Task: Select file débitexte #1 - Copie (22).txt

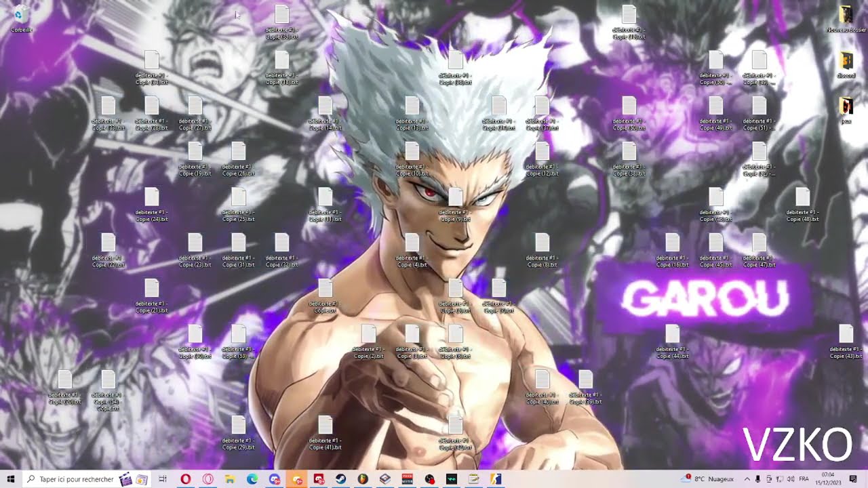Action: point(108,251)
